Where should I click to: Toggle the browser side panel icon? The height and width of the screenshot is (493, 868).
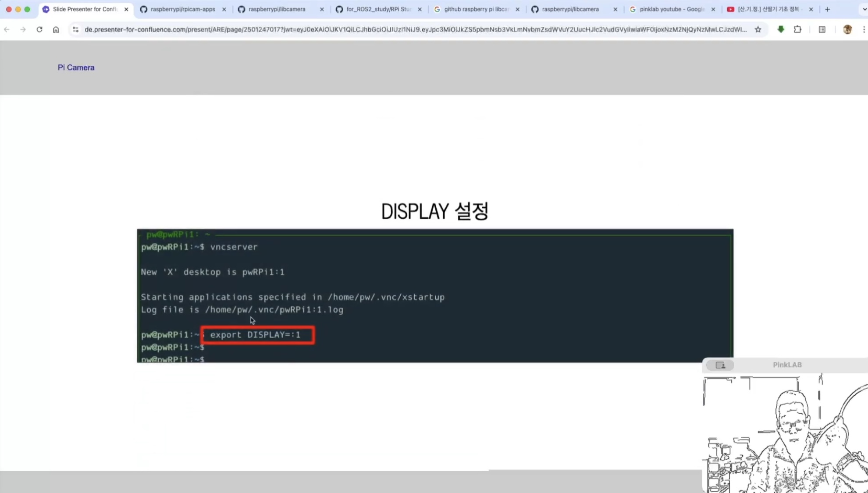pyautogui.click(x=822, y=29)
